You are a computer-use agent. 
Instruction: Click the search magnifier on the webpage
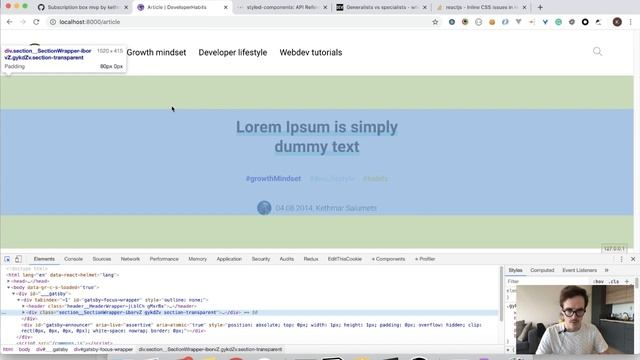click(x=597, y=51)
